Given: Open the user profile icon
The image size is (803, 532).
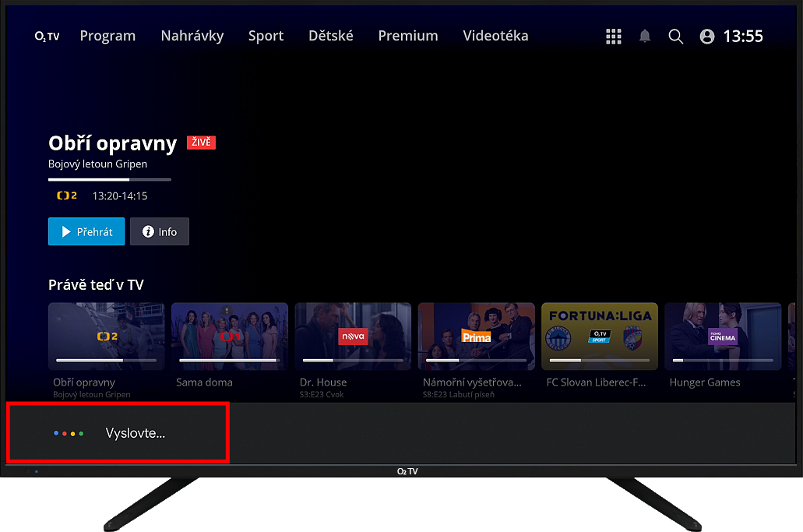Looking at the screenshot, I should (x=707, y=37).
